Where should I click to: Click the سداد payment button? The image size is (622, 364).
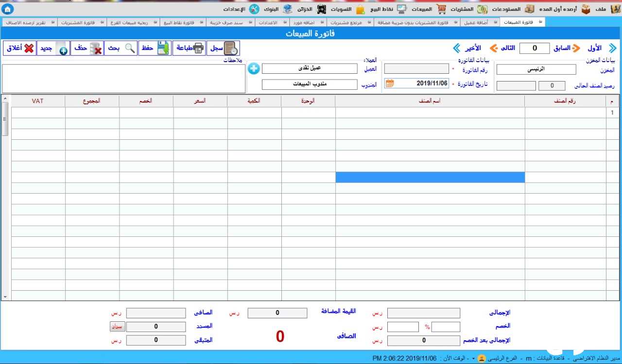tap(117, 327)
